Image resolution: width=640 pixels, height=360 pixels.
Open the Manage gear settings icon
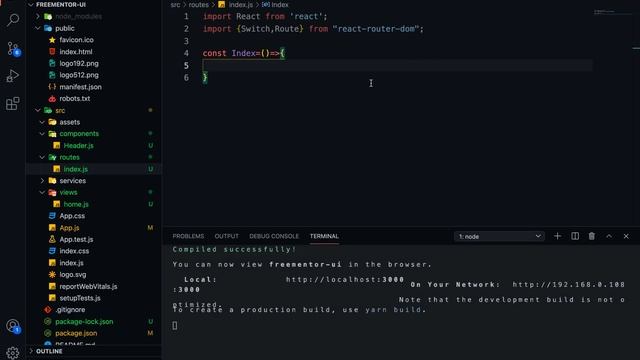pyautogui.click(x=13, y=352)
